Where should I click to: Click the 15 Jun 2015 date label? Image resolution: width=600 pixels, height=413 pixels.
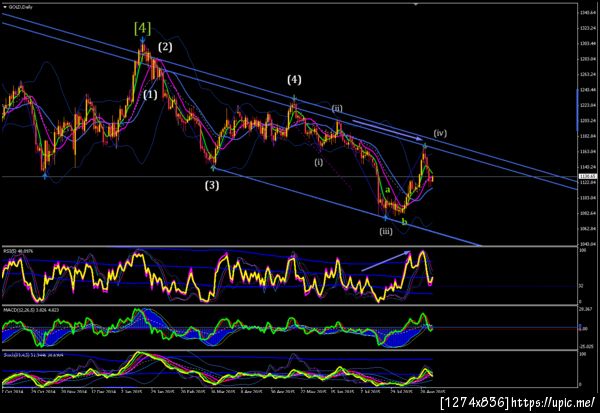point(342,392)
